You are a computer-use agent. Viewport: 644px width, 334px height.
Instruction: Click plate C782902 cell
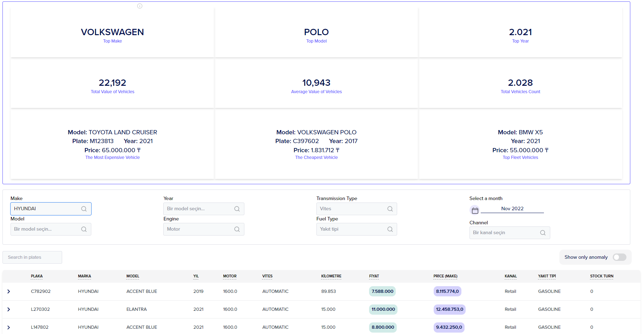[x=41, y=291]
